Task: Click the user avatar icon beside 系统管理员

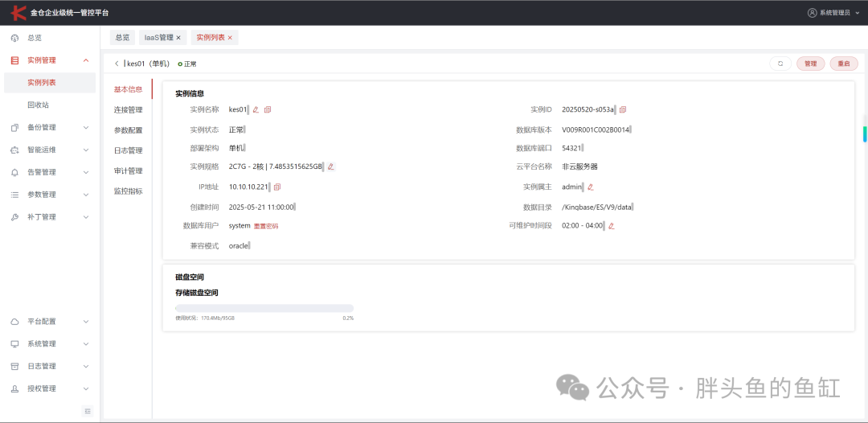Action: coord(812,13)
